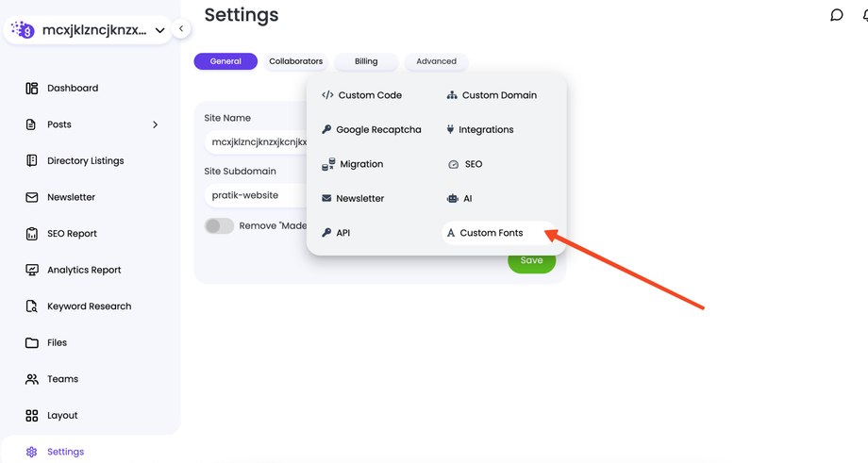Click the Analytics Report icon

tap(32, 270)
